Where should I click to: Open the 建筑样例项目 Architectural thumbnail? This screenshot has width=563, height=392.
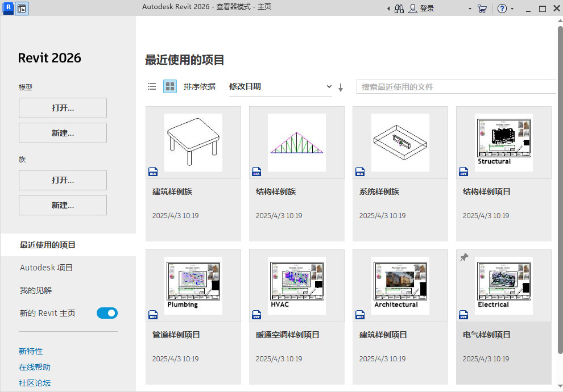[x=400, y=286]
